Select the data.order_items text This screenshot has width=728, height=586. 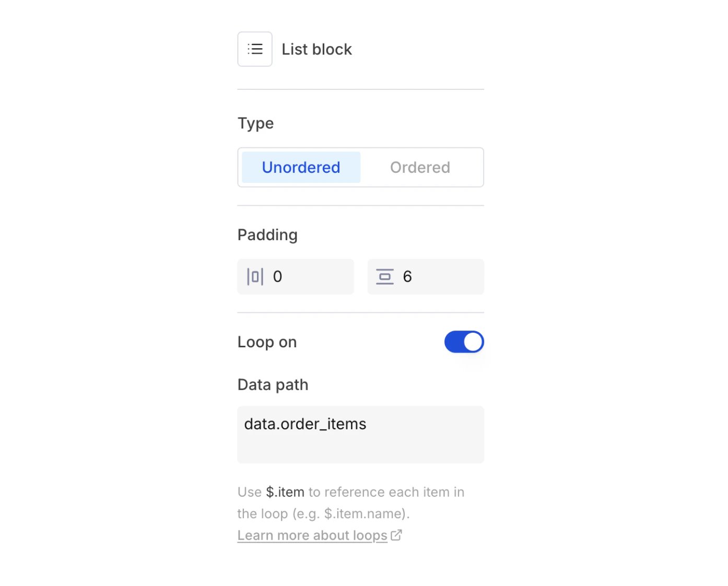[305, 424]
